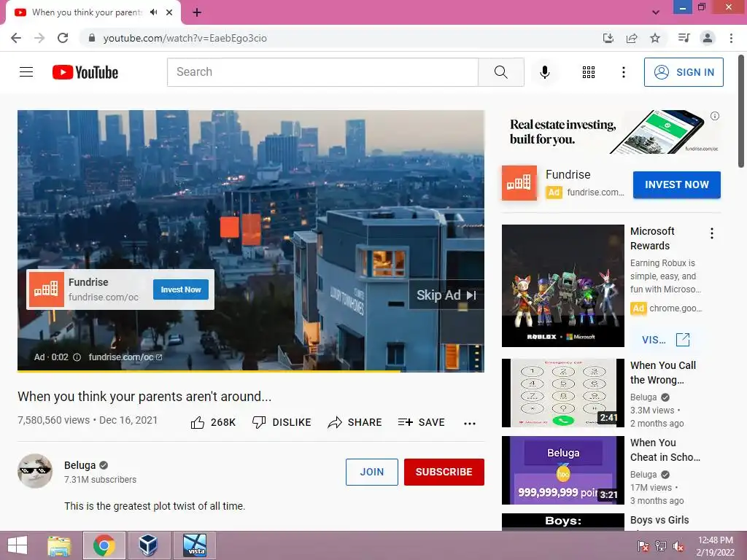Mute the tab via speaker icon
Screen dimensions: 747x560
coord(153,12)
